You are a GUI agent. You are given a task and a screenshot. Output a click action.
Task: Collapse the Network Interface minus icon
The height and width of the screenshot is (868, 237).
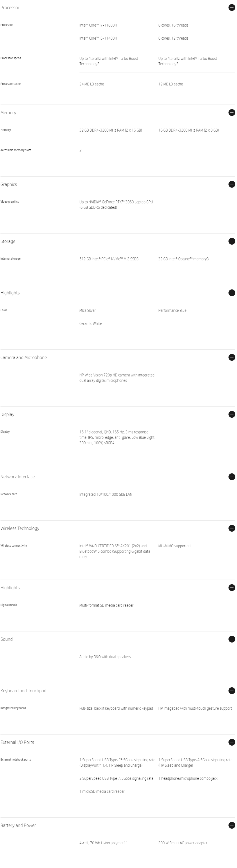pyautogui.click(x=232, y=477)
